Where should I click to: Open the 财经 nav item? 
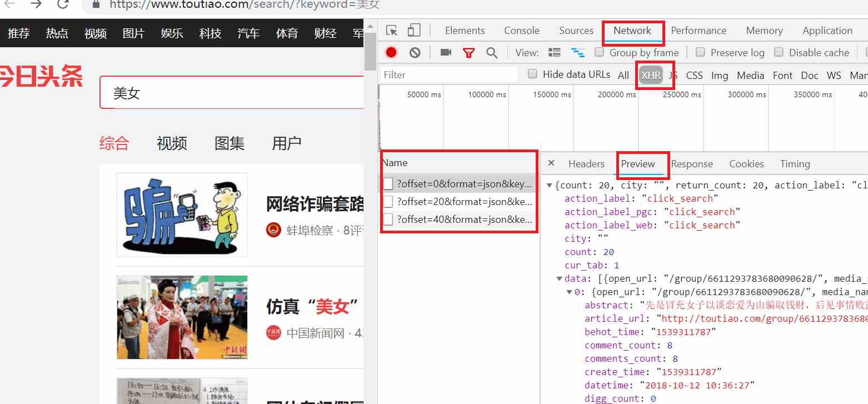pyautogui.click(x=325, y=33)
